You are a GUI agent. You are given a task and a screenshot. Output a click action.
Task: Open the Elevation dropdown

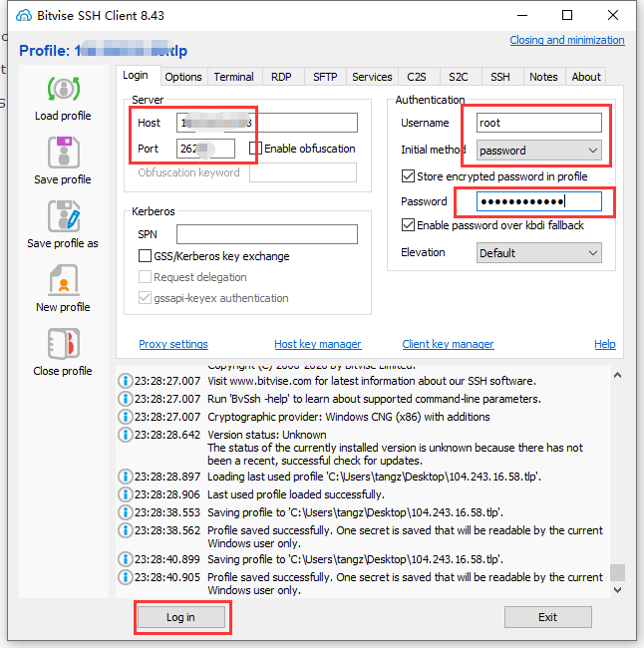point(539,253)
